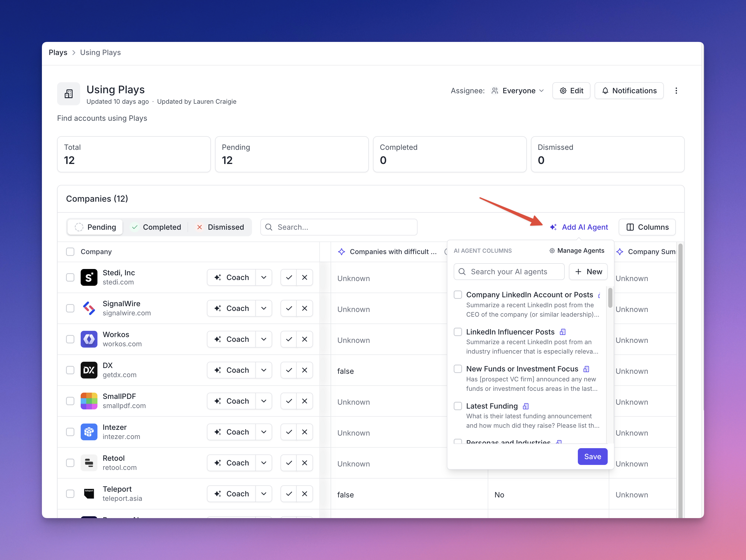This screenshot has height=560, width=746.
Task: Switch to the Dismissed tab
Action: coord(220,227)
